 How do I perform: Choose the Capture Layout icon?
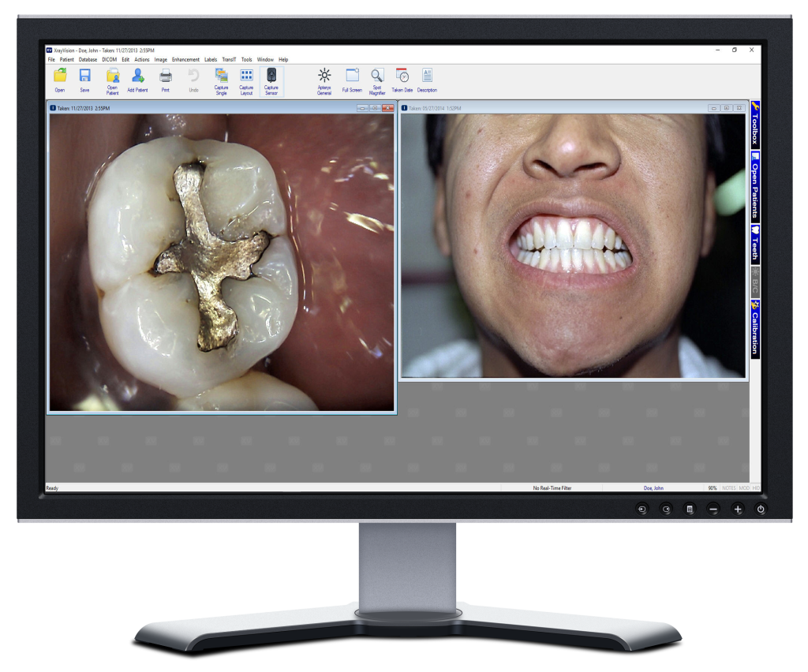click(246, 77)
